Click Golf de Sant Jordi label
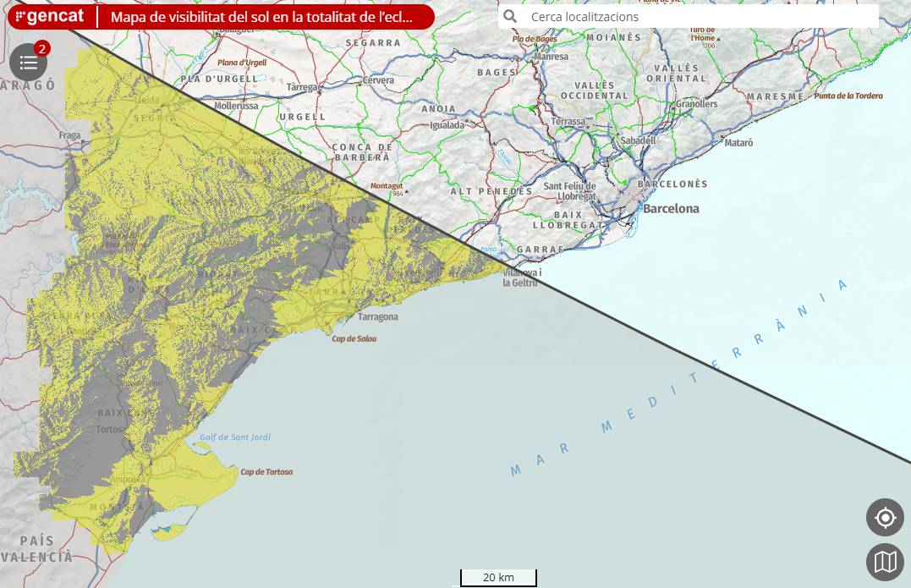Screen dimensions: 911x588 point(235,437)
